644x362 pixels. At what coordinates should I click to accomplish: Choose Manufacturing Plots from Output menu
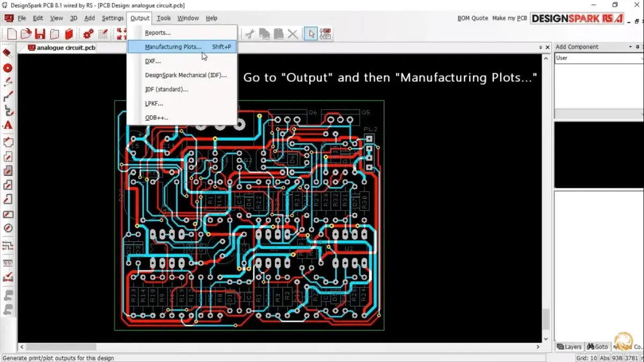(x=173, y=47)
